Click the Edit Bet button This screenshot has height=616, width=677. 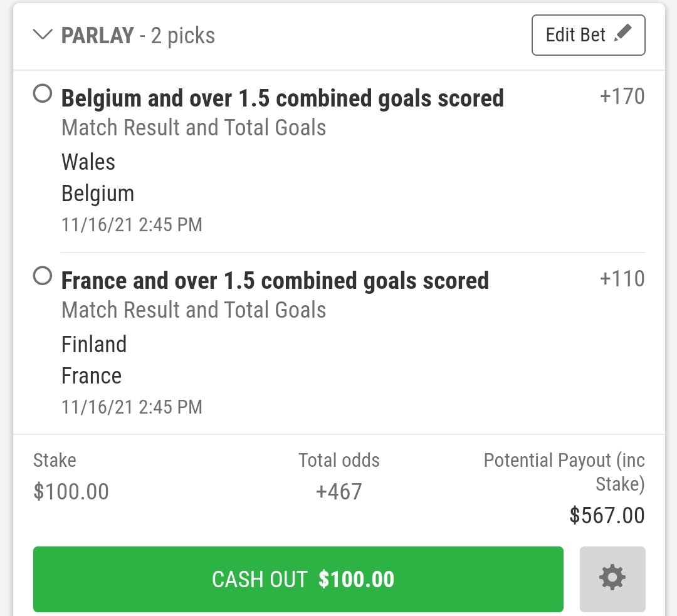tap(589, 35)
